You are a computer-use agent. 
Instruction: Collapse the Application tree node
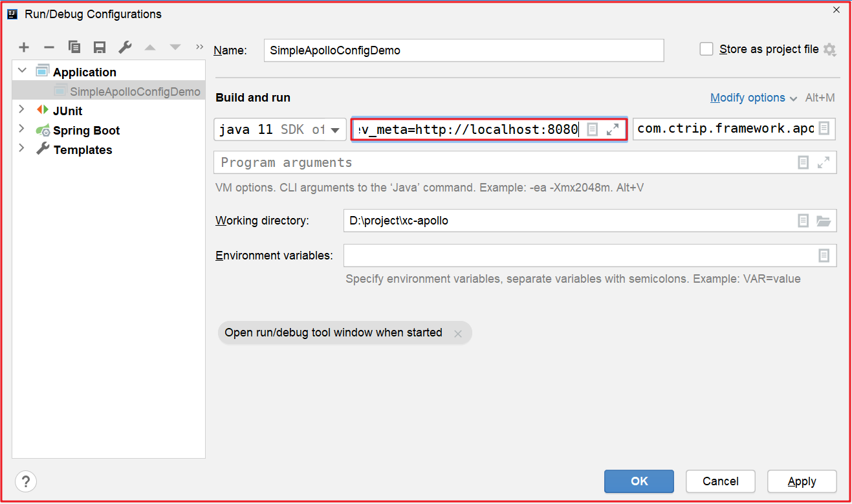point(22,71)
